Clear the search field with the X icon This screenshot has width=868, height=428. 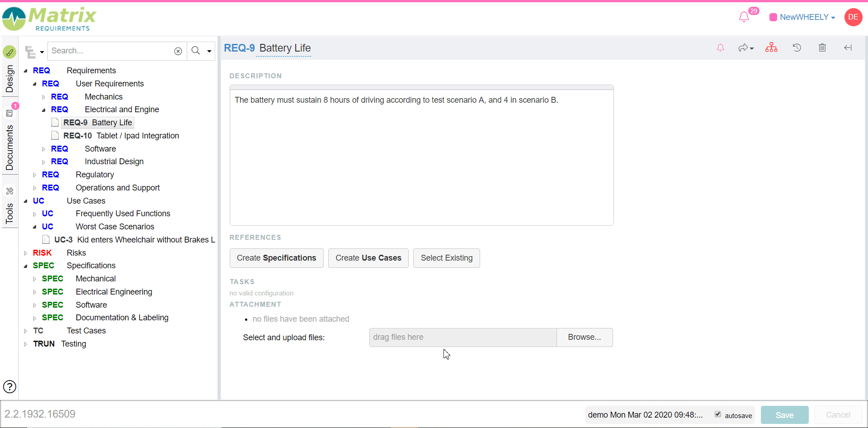[178, 51]
